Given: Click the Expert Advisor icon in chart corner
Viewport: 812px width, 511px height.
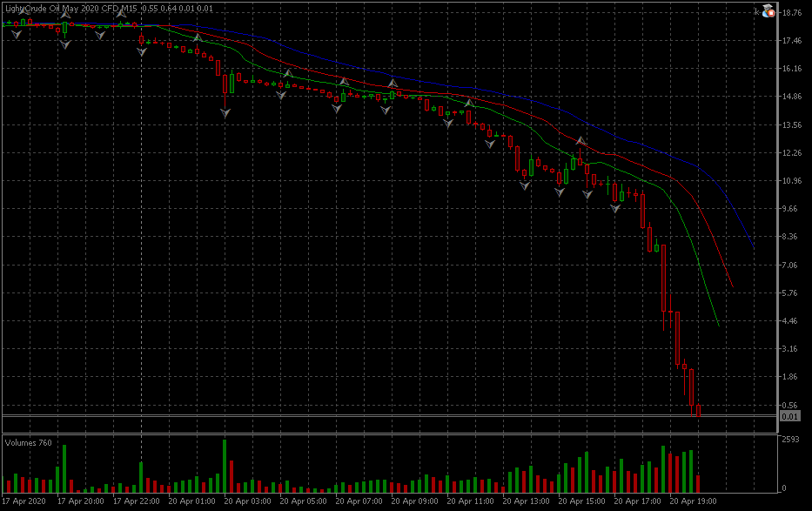Looking at the screenshot, I should (768, 11).
